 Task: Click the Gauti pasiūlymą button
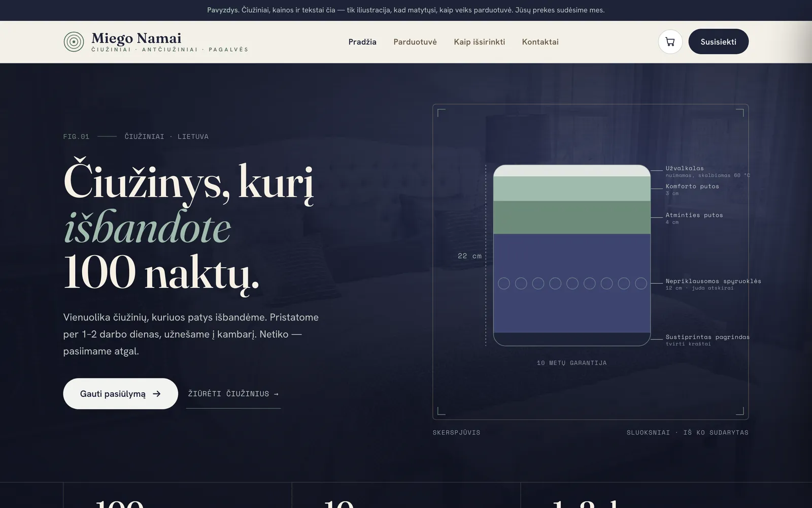(x=120, y=394)
